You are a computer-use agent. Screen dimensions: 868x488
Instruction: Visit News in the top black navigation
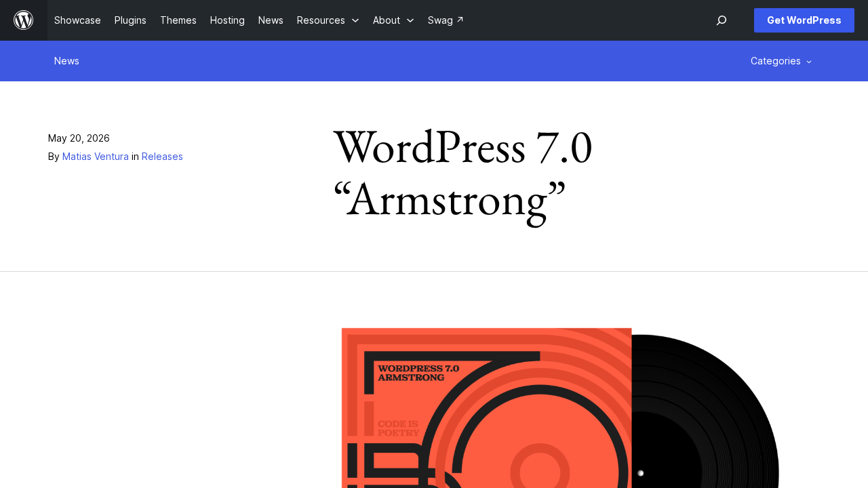(x=271, y=20)
